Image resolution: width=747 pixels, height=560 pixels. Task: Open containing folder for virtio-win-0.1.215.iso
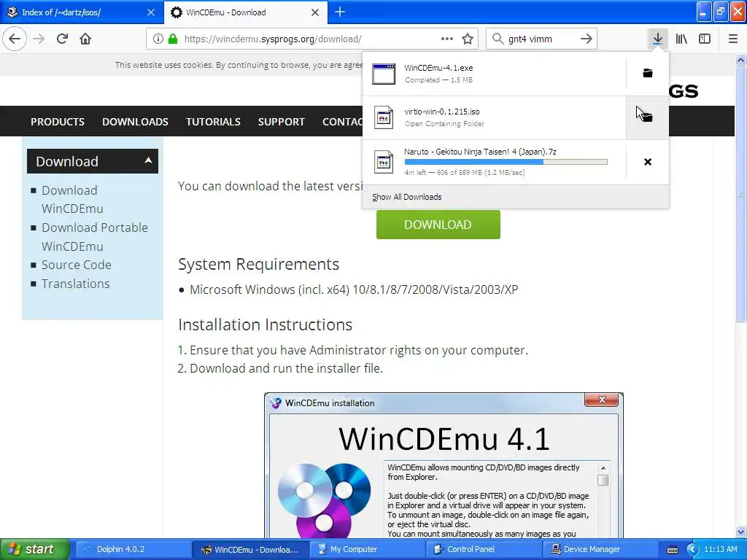tap(648, 117)
